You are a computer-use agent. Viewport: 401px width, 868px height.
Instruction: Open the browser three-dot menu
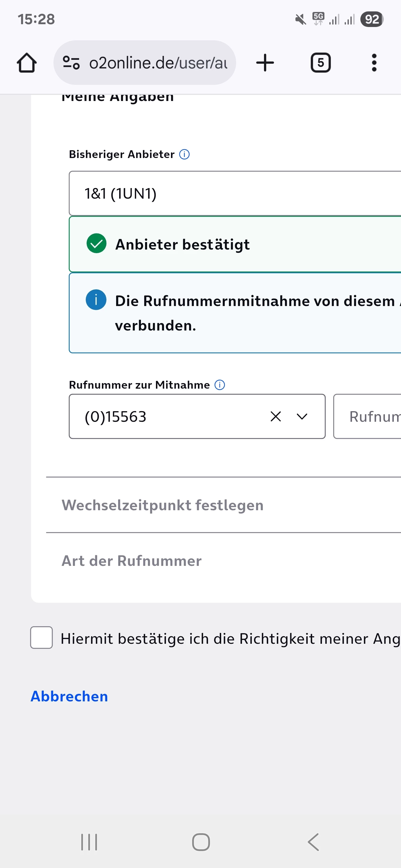coord(374,63)
